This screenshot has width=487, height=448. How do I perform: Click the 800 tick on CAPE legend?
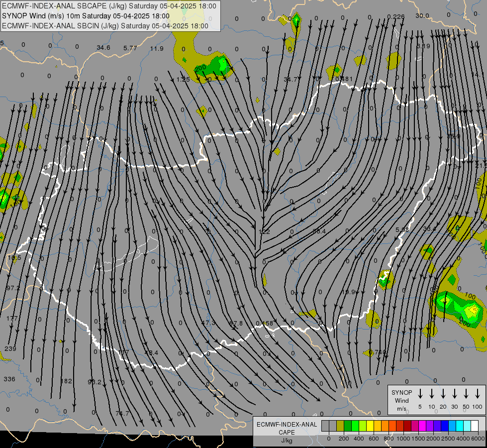389,439
